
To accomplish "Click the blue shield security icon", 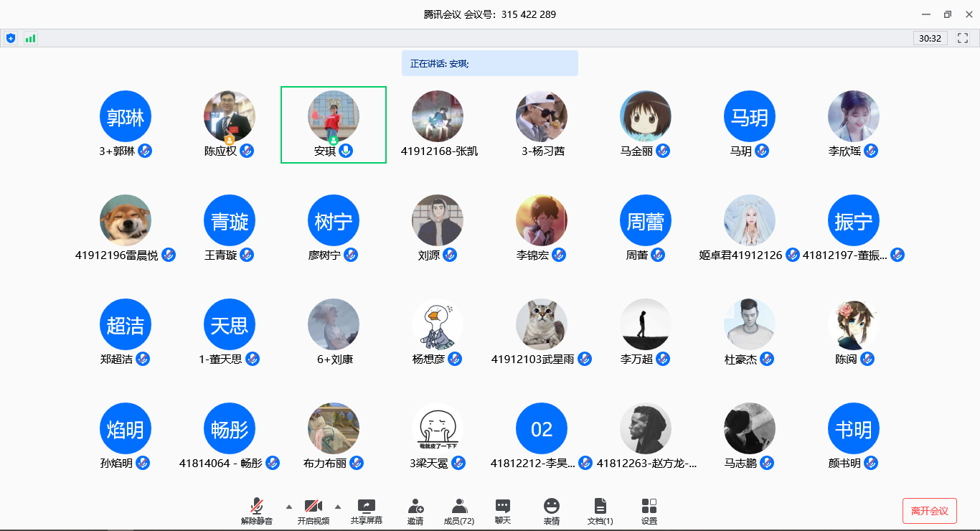I will point(11,38).
